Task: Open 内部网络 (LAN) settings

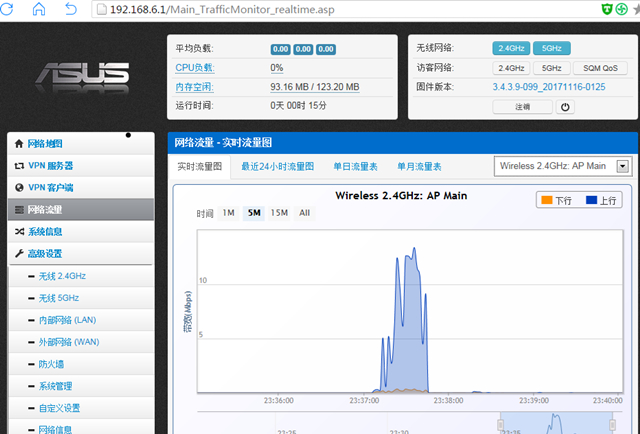Action: [81, 320]
